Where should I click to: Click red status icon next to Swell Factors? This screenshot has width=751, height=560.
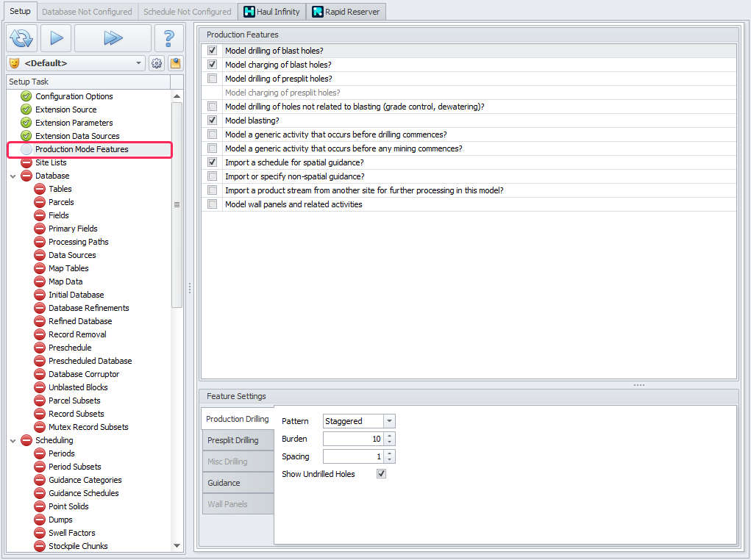40,533
